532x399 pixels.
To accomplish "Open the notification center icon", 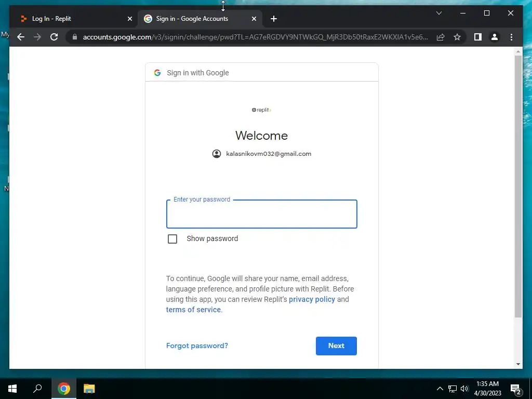I will [516, 389].
